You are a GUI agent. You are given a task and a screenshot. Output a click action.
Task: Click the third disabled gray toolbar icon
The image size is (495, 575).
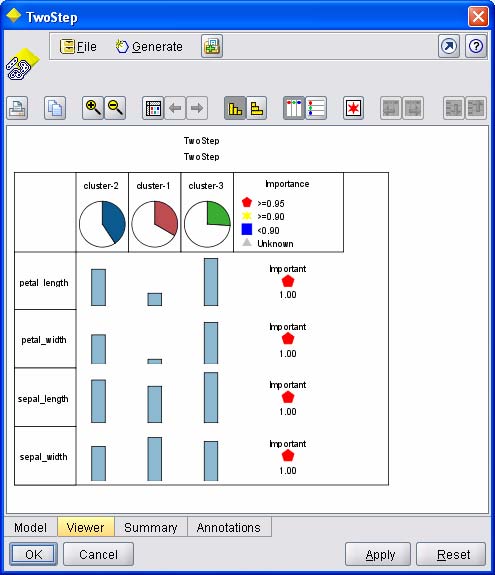454,108
